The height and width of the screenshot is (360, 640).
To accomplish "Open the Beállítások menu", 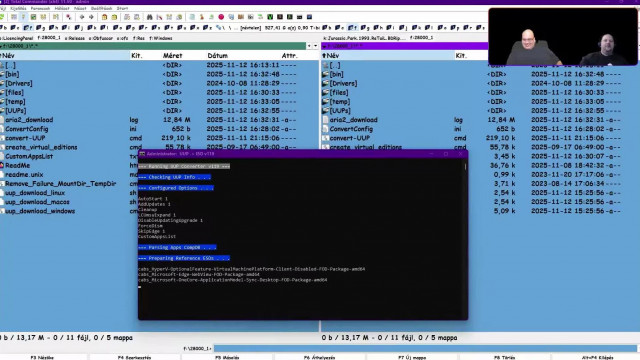I will click(x=102, y=8).
